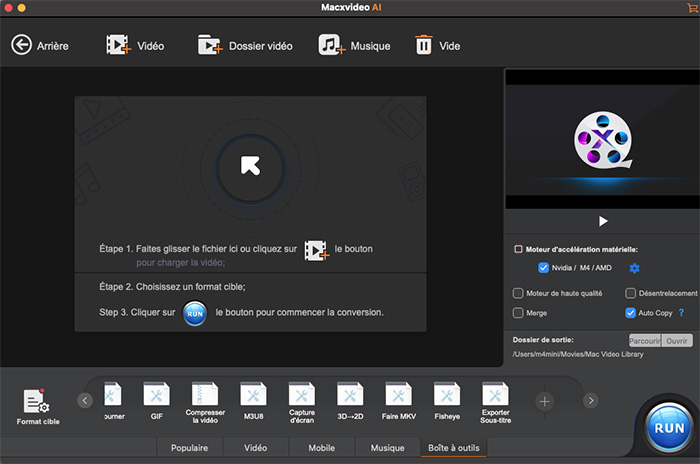The image size is (700, 464).
Task: Click Parcourir to choose output folder
Action: tap(645, 341)
